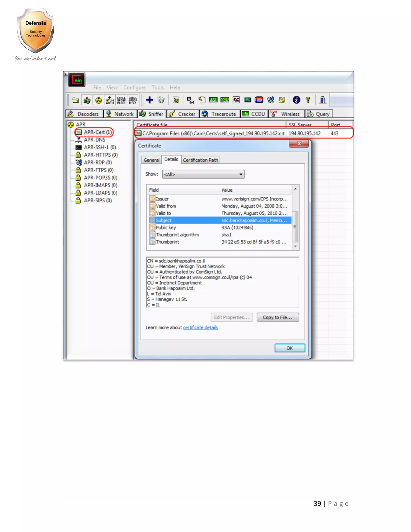Switch to the Decoders tab
Viewport: 411px width, 532px height.
point(84,114)
